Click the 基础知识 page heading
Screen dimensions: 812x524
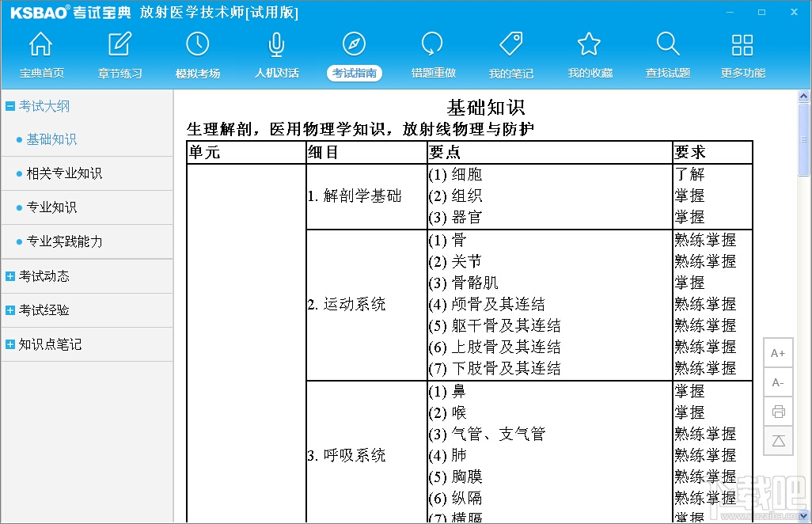[x=486, y=108]
